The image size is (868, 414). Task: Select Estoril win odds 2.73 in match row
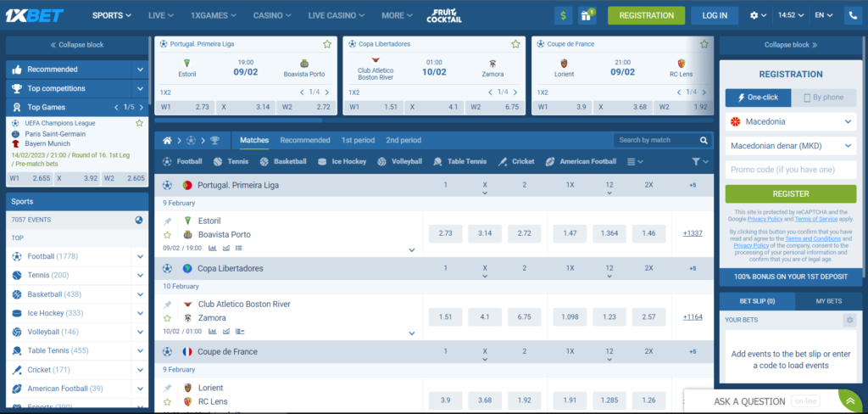446,234
